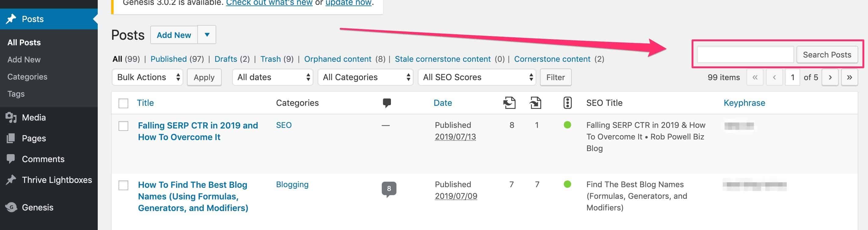Click the incoming internal links column icon
The image size is (868, 230).
[535, 103]
